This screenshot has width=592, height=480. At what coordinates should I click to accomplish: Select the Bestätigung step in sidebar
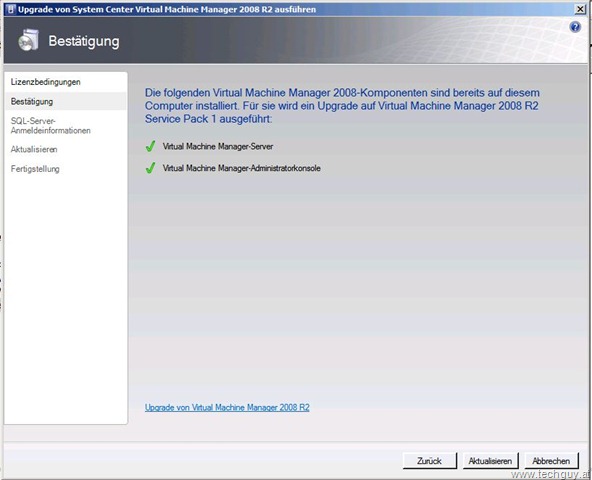pos(32,102)
